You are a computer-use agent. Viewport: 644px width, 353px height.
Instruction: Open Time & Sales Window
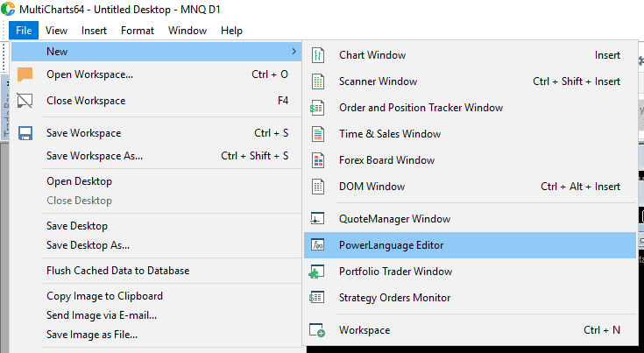470,134
